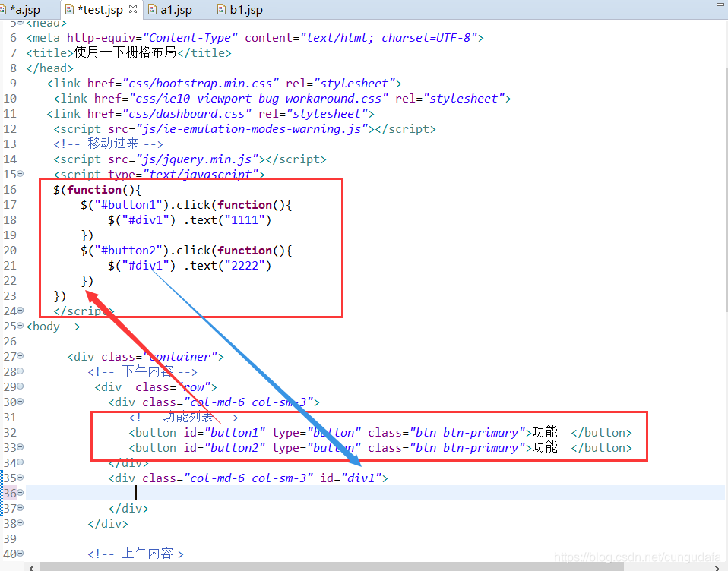Switch to the *a.jsp editor tab
This screenshot has height=571, width=728.
click(24, 9)
